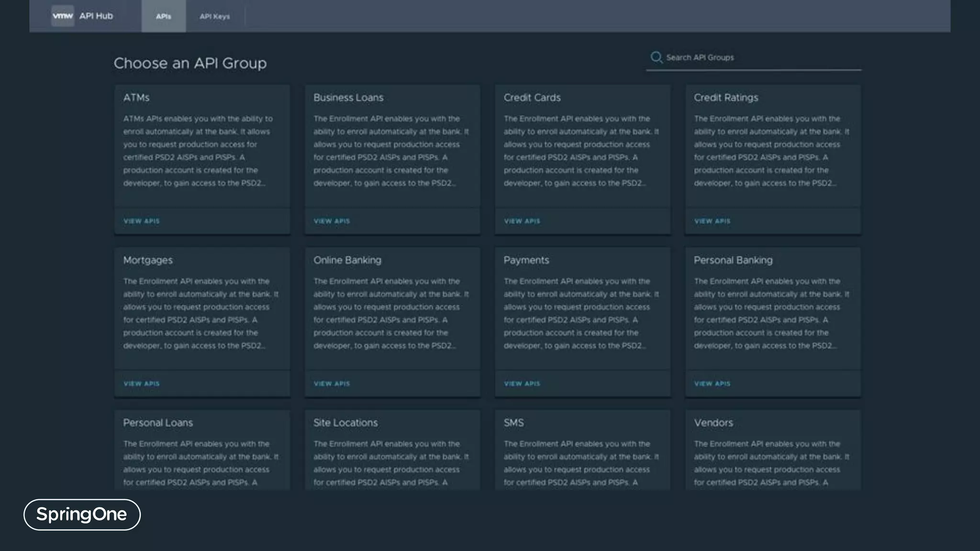This screenshot has height=551, width=980.
Task: Open View APIs under Credit Cards
Action: pos(522,221)
